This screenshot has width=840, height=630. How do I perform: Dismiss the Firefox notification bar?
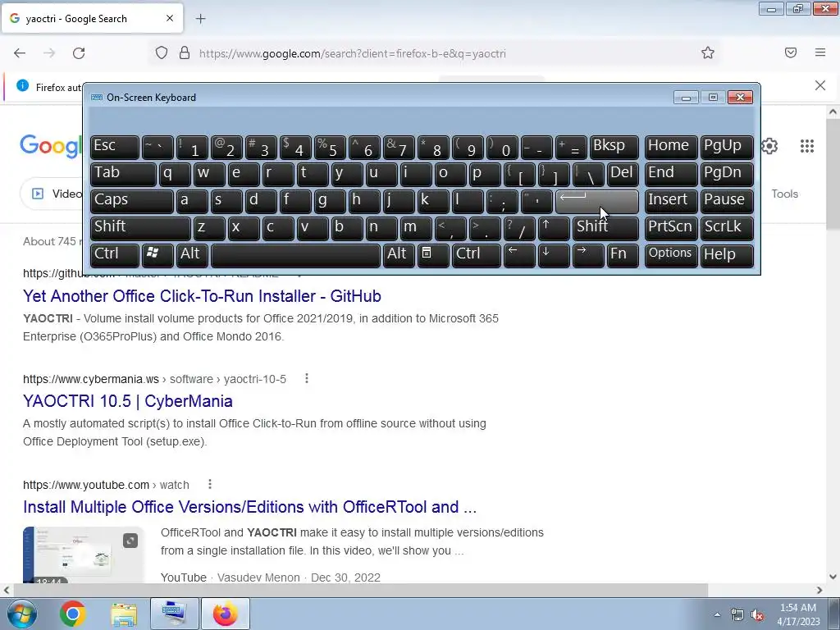click(819, 85)
